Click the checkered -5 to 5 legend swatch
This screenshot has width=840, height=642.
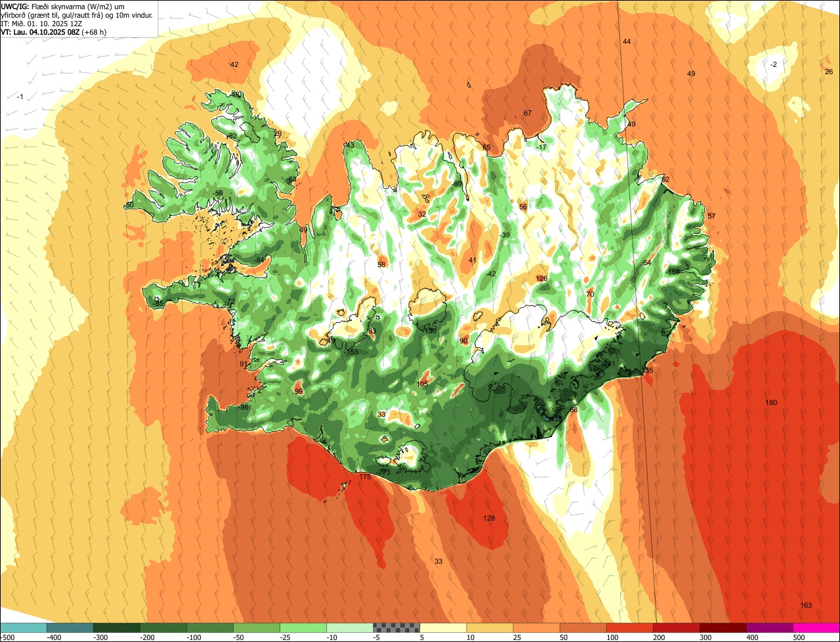click(396, 628)
